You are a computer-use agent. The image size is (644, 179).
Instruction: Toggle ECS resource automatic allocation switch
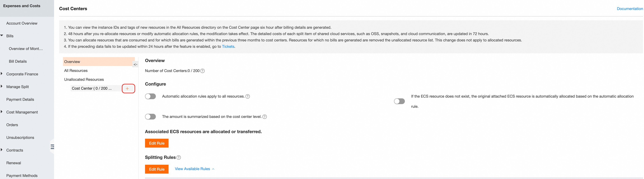click(399, 101)
